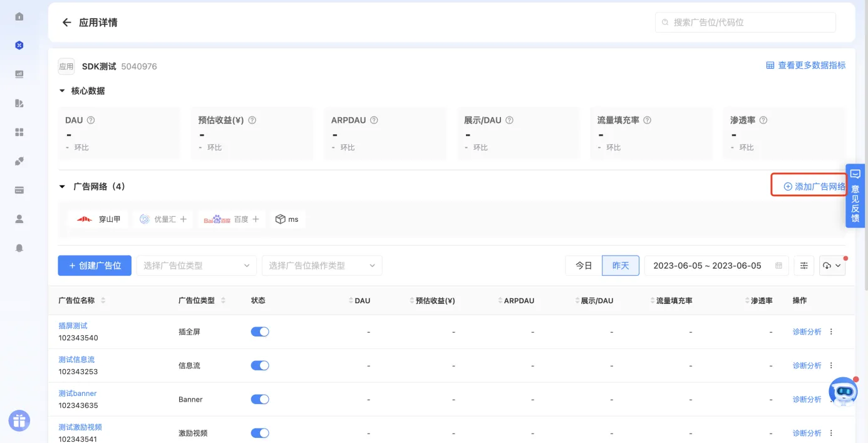The width and height of the screenshot is (868, 443).
Task: Click the help icon next to DAU
Action: click(91, 120)
